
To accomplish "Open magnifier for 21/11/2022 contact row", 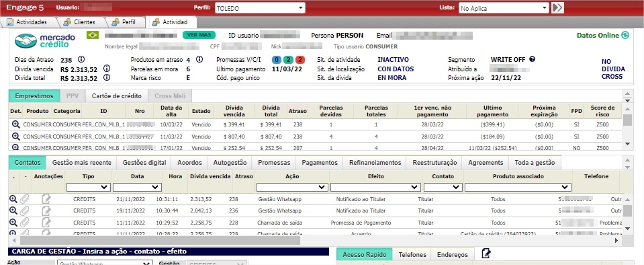I will click(13, 199).
